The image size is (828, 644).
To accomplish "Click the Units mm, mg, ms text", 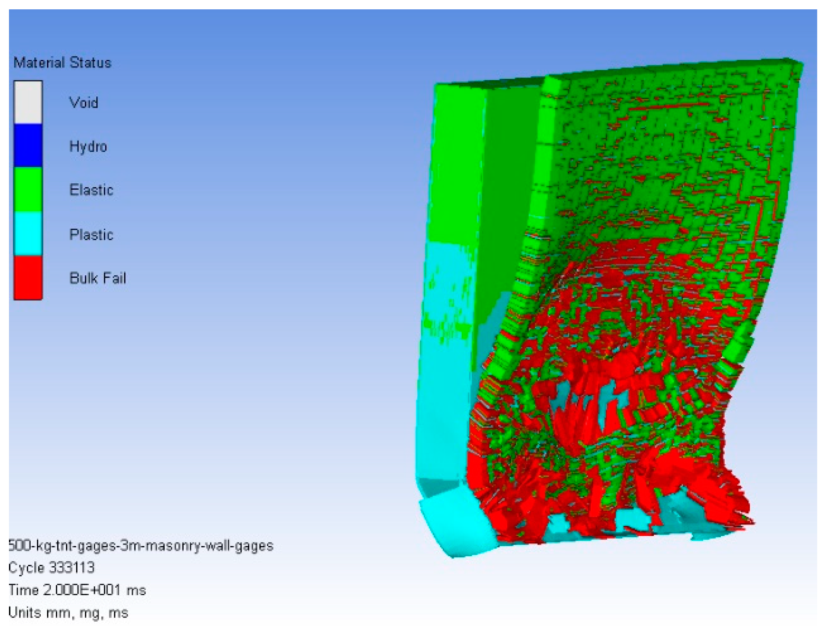I will [x=68, y=613].
